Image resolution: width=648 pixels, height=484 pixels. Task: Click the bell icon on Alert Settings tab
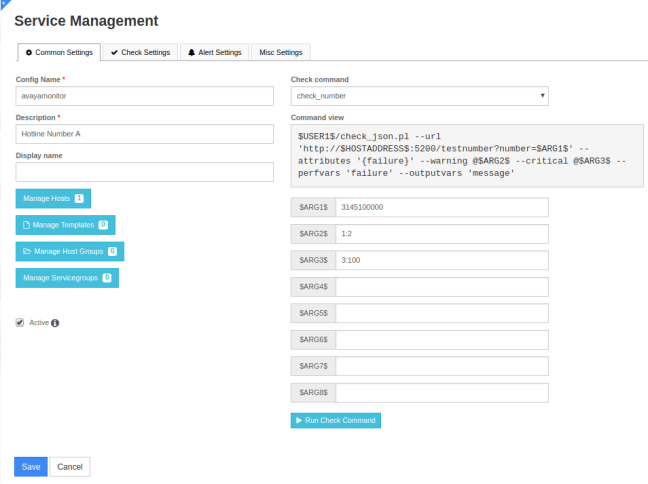point(192,52)
